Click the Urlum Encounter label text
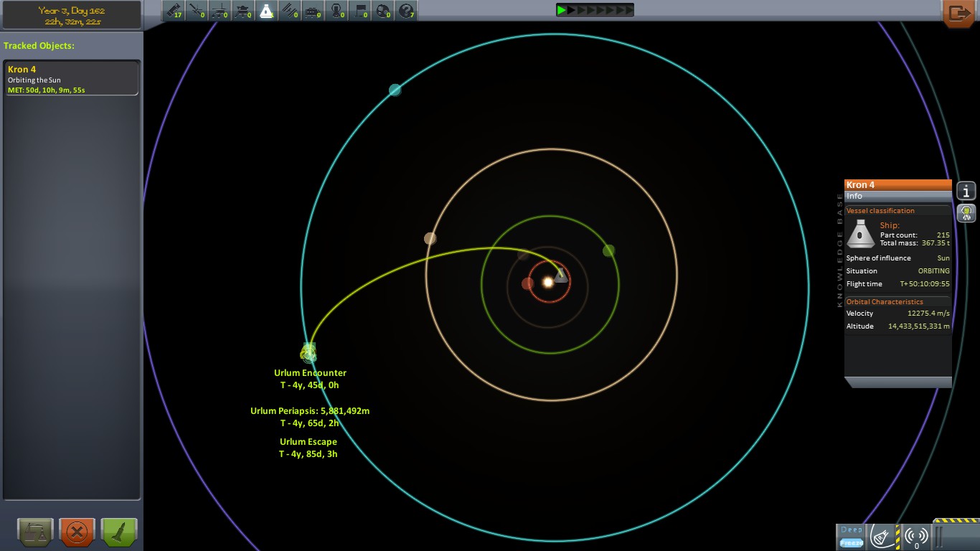The width and height of the screenshot is (980, 551). pyautogui.click(x=310, y=373)
